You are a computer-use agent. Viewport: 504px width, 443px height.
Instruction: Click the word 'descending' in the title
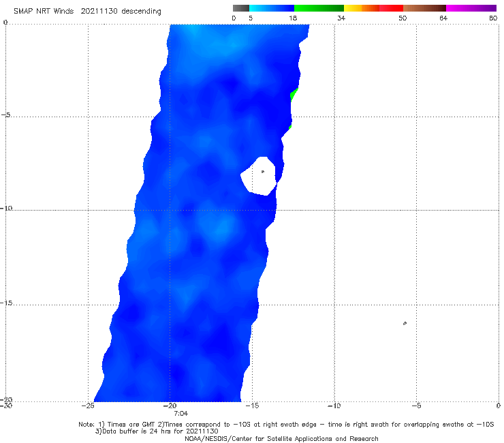(x=141, y=12)
